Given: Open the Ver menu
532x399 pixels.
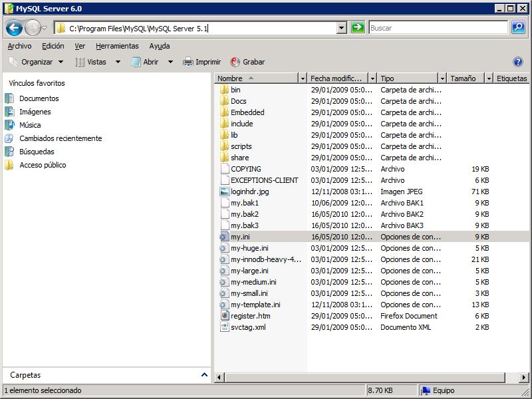Looking at the screenshot, I should 80,46.
